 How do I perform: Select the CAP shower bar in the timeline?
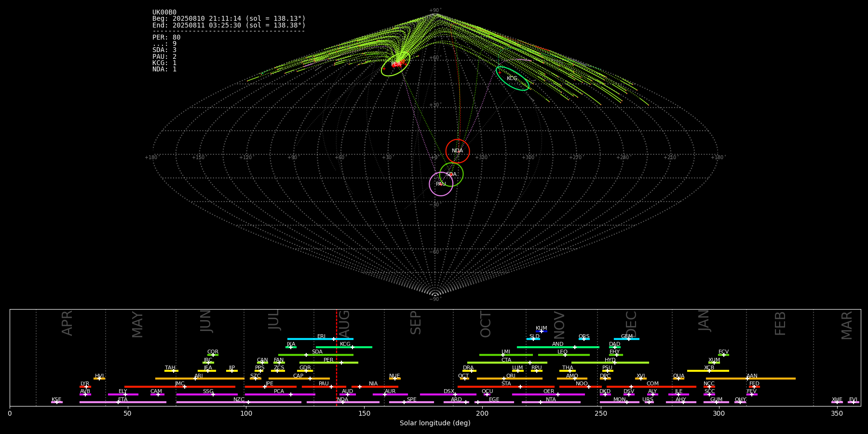tap(299, 379)
